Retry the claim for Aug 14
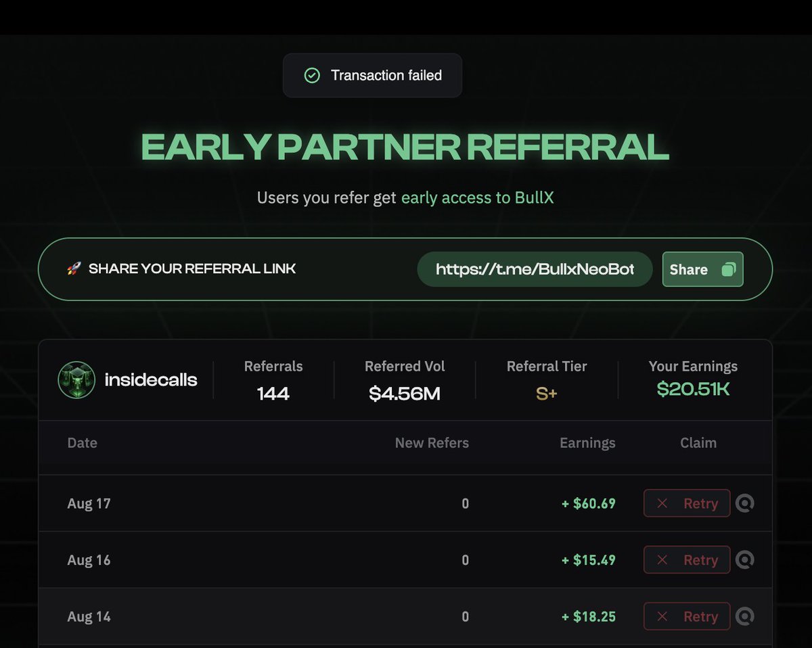The width and height of the screenshot is (812, 648). [x=687, y=616]
